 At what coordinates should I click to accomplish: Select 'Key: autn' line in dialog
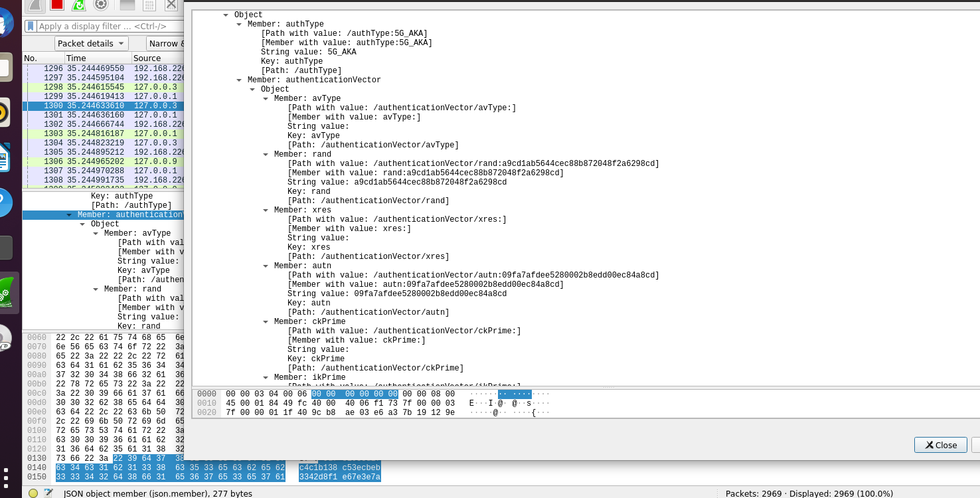pyautogui.click(x=309, y=303)
